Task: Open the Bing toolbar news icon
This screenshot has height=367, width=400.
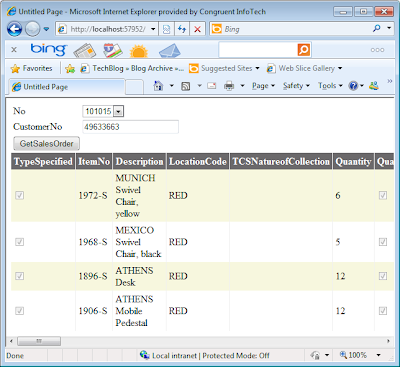Action: pyautogui.click(x=85, y=50)
